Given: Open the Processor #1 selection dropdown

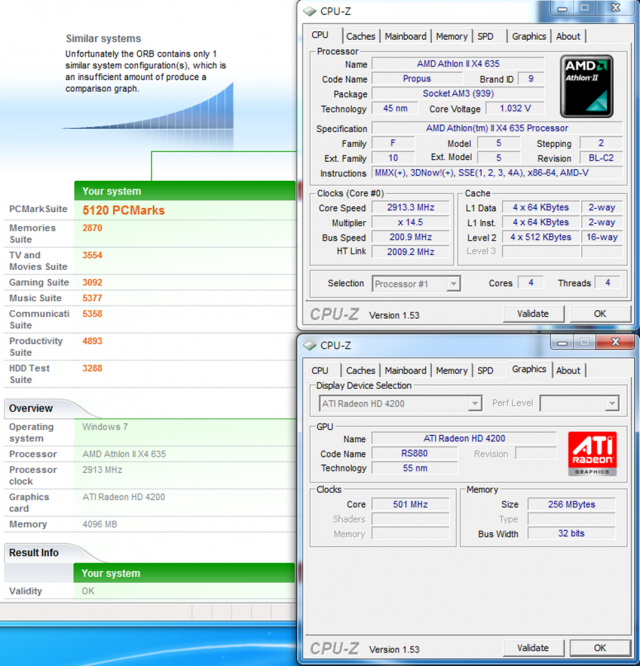Looking at the screenshot, I should pos(454,284).
